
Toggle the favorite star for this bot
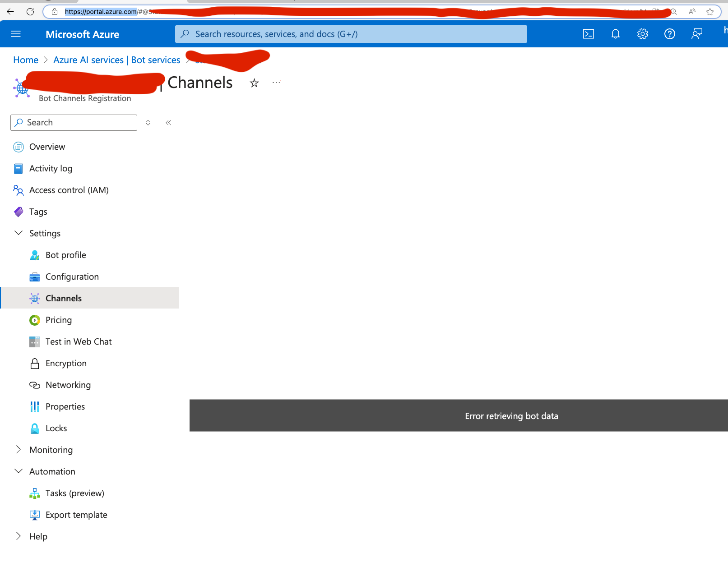tap(254, 83)
